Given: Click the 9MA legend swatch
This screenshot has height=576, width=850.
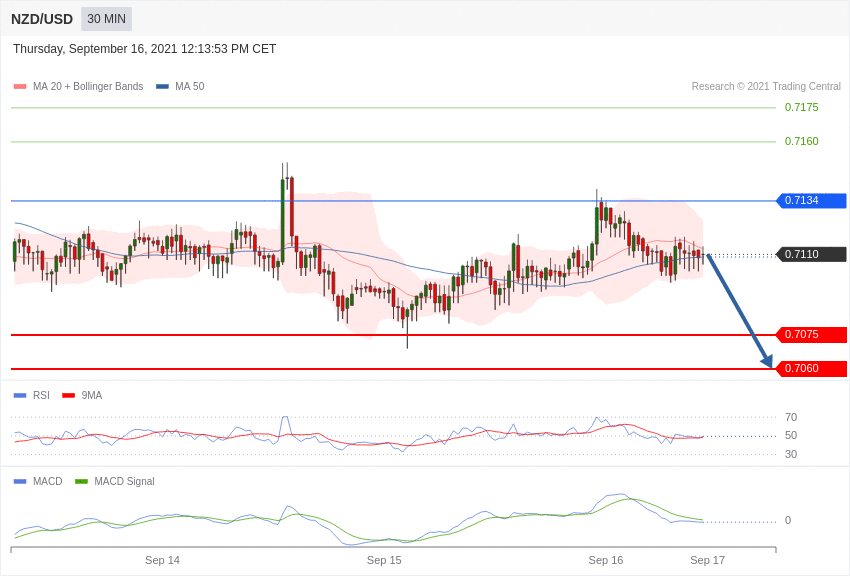Looking at the screenshot, I should tap(68, 396).
